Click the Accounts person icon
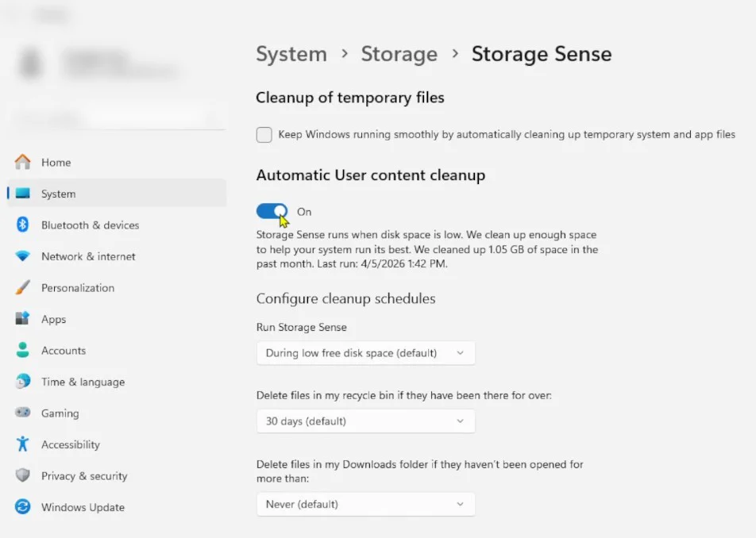The image size is (756, 538). tap(22, 350)
